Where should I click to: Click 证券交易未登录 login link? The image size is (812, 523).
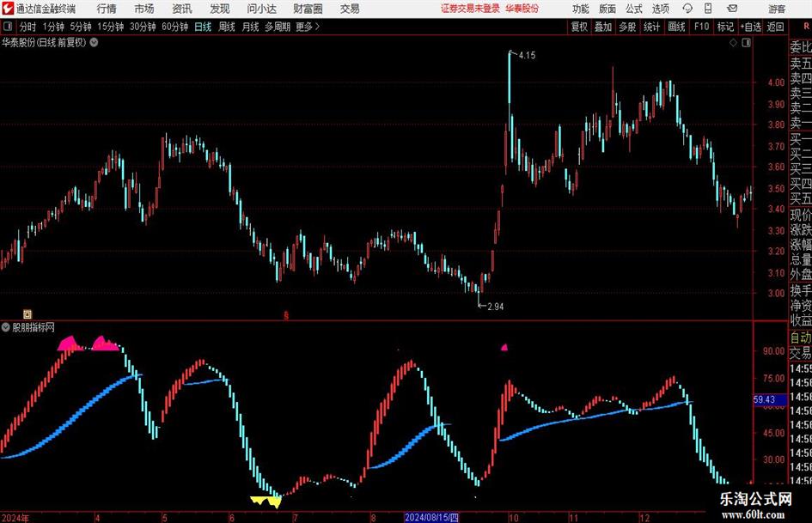[x=470, y=9]
